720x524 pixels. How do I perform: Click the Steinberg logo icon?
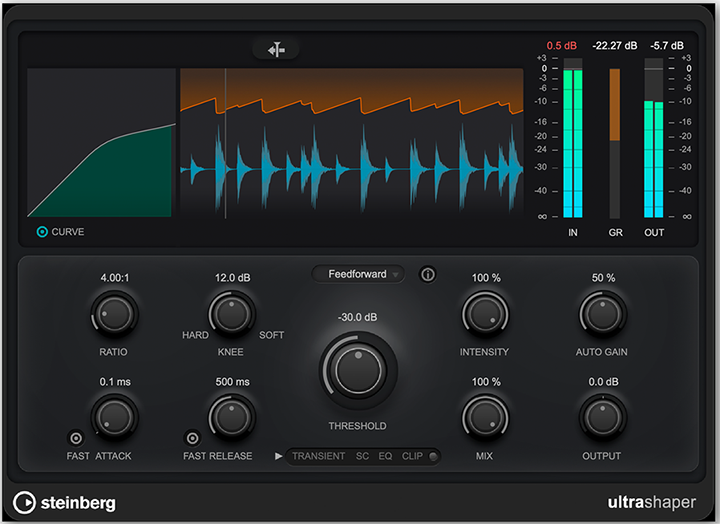coord(24,501)
